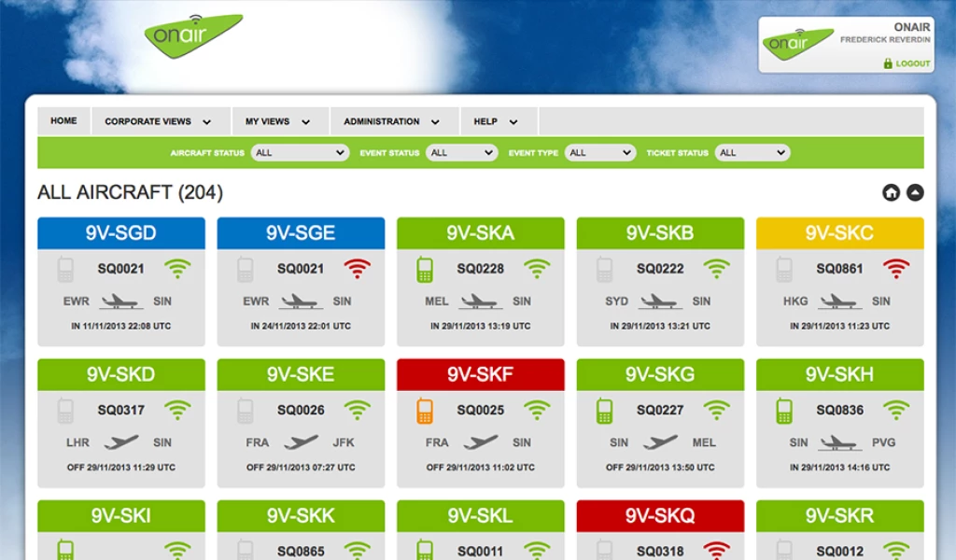The image size is (956, 560).
Task: Expand the Event Status filter dropdown
Action: click(461, 153)
